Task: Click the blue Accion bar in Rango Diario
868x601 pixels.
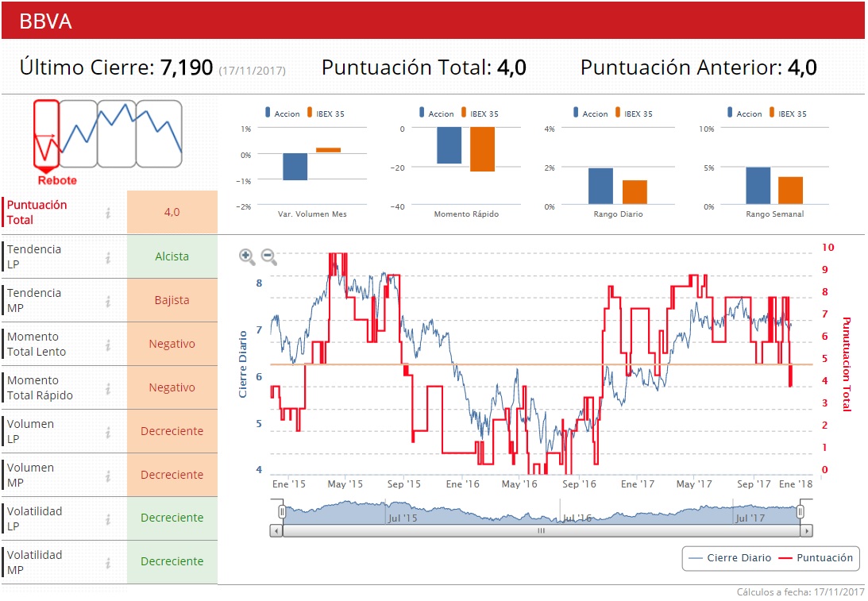Action: (600, 187)
